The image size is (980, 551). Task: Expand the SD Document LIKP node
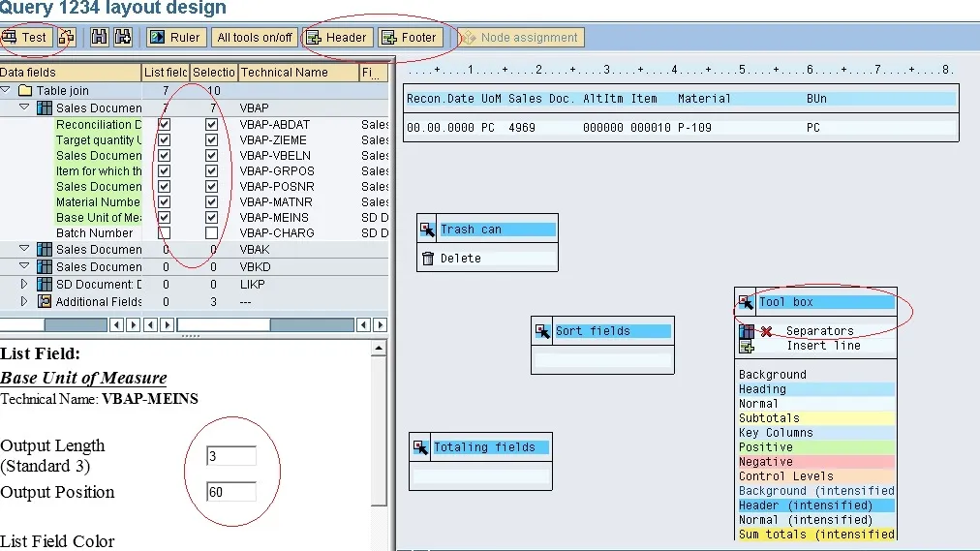click(24, 284)
